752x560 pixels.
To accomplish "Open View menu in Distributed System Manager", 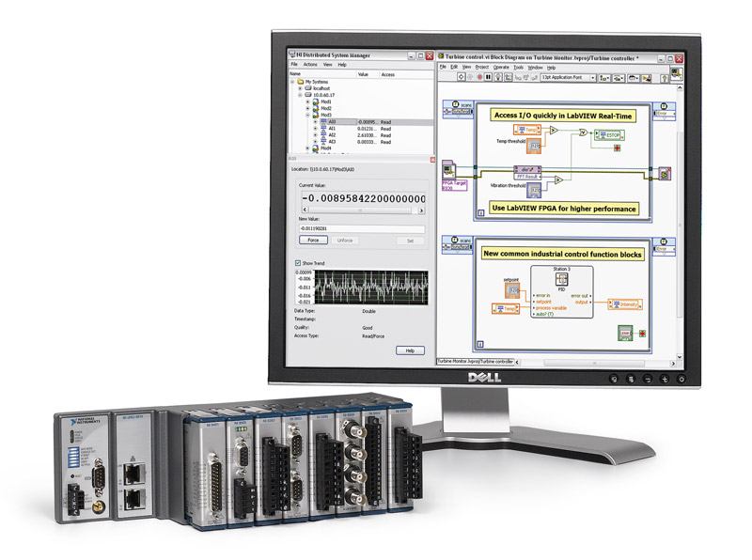I will click(327, 64).
